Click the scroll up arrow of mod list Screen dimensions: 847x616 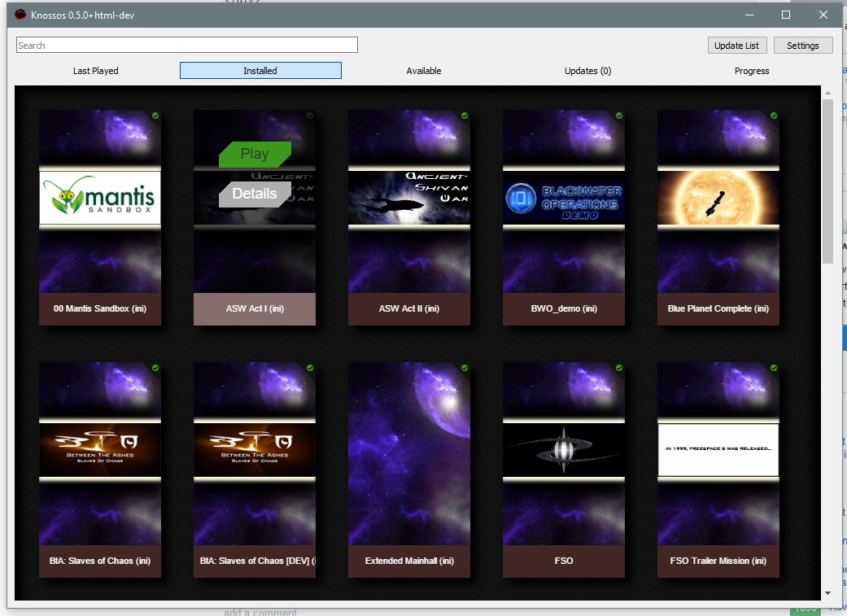pos(827,93)
